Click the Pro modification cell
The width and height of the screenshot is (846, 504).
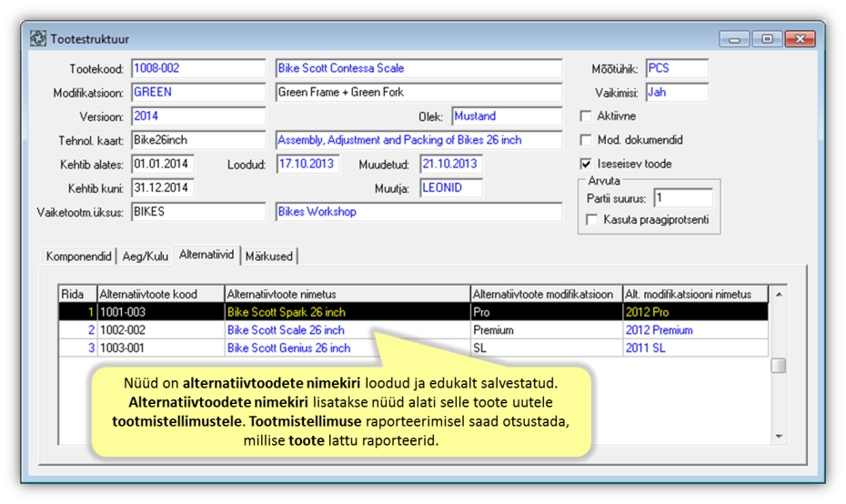pos(547,312)
